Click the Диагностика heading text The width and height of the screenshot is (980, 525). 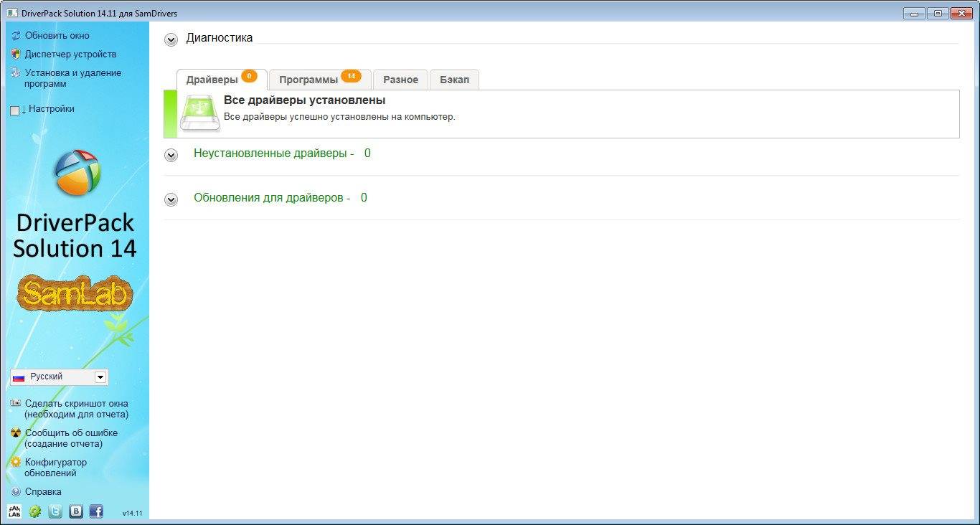[x=220, y=38]
